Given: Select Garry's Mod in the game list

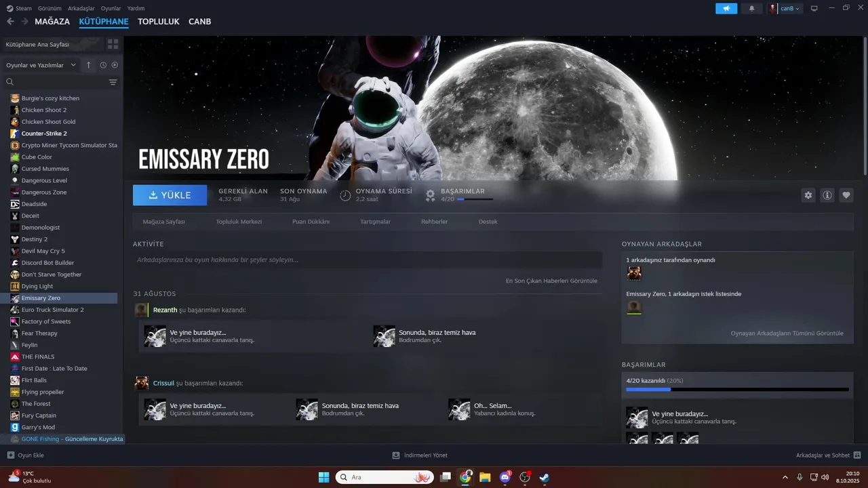Looking at the screenshot, I should [38, 427].
